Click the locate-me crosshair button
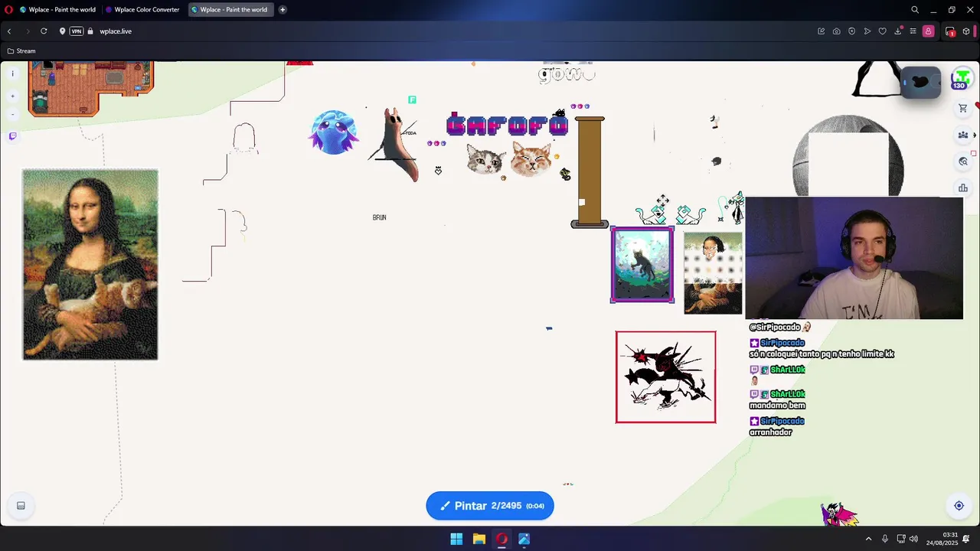Screen dimensions: 980x551 (x=959, y=505)
